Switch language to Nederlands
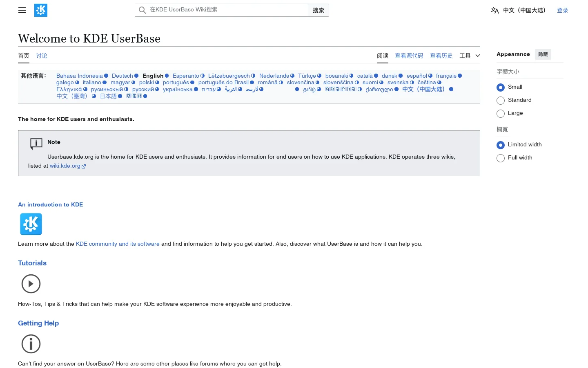 point(274,76)
